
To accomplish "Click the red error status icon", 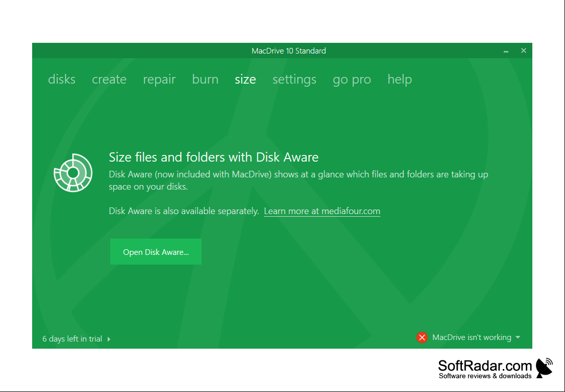I will [422, 337].
